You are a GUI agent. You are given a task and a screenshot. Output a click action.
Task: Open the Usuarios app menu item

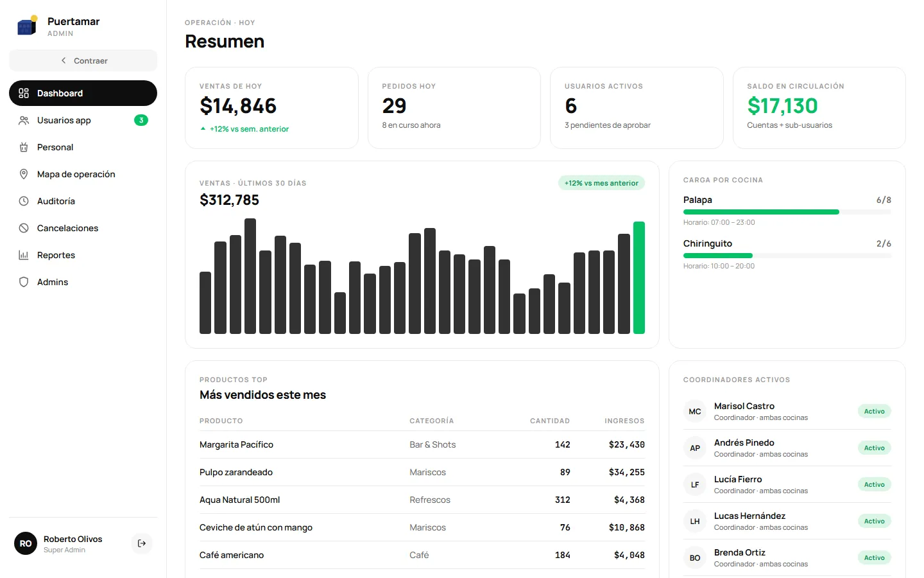(83, 120)
